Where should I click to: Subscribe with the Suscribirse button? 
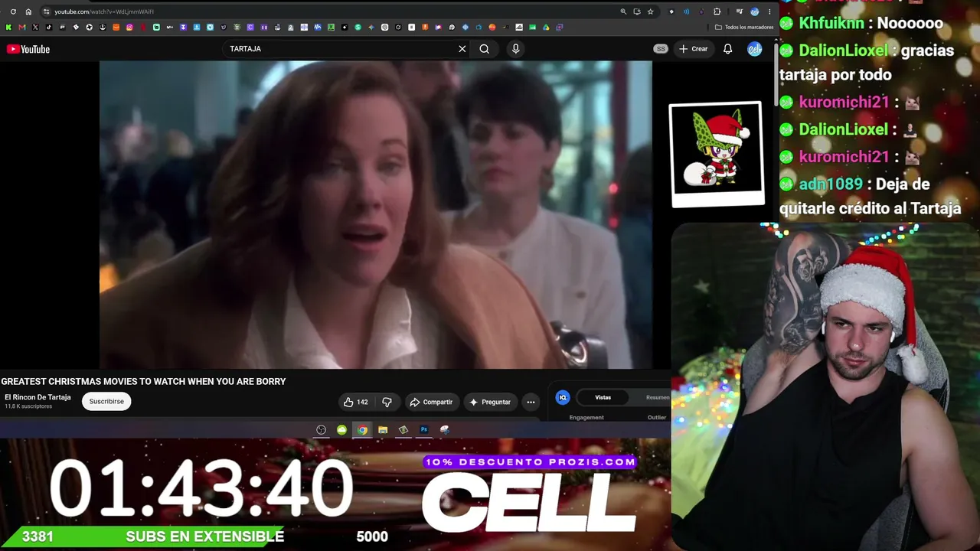coord(106,401)
